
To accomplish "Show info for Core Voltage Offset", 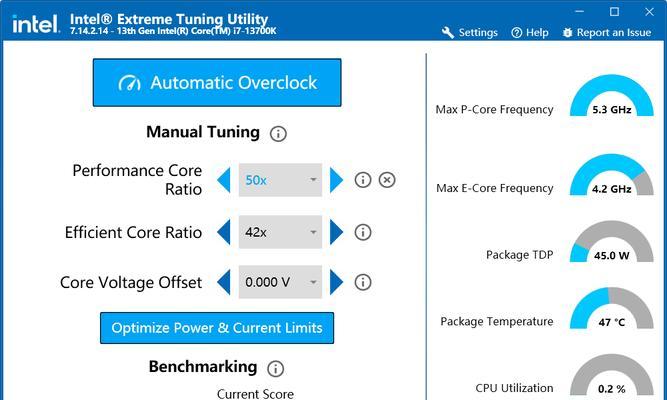I will (363, 282).
